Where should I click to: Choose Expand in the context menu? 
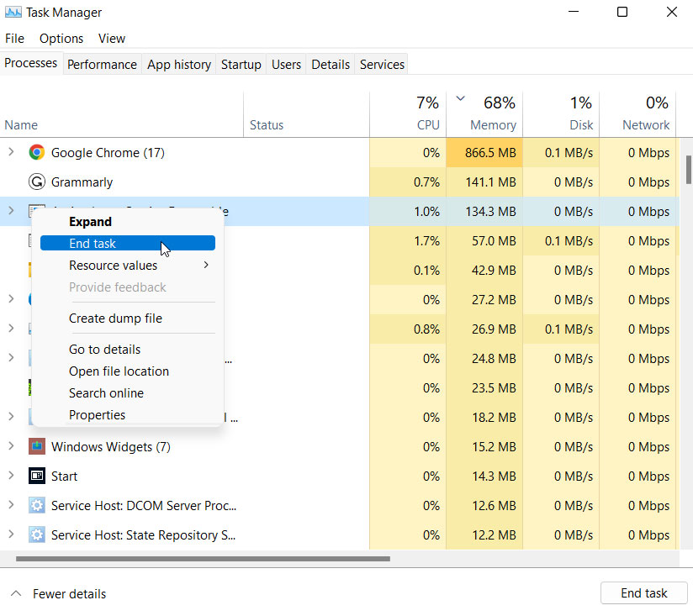128,222
